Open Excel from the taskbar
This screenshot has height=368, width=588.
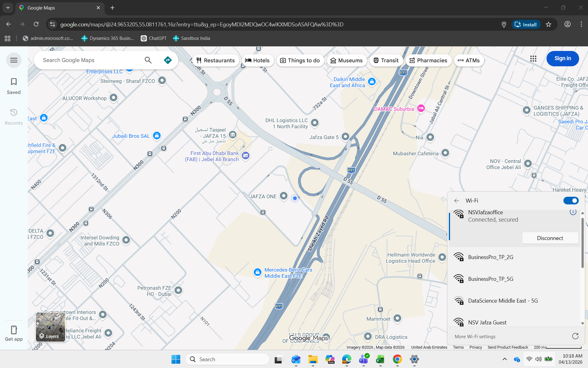pos(380,359)
